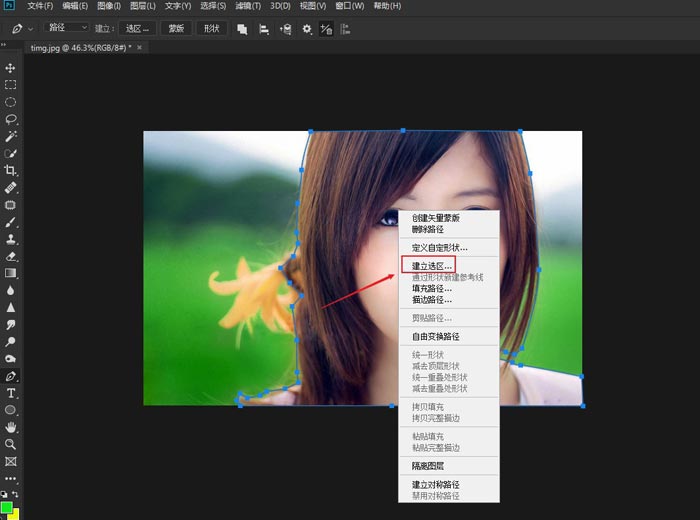Select the Horizontal Type tool

point(11,393)
